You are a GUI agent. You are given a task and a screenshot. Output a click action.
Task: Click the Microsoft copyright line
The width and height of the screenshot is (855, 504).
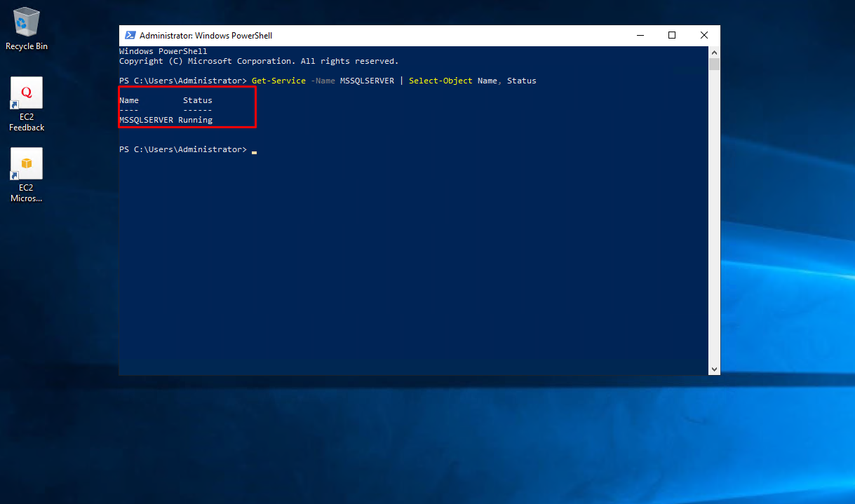258,62
